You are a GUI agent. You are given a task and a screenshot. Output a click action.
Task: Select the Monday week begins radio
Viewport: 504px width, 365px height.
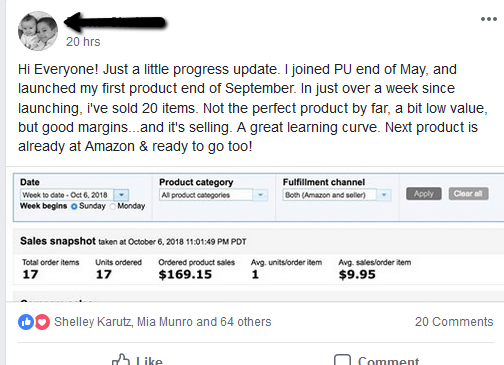113,206
